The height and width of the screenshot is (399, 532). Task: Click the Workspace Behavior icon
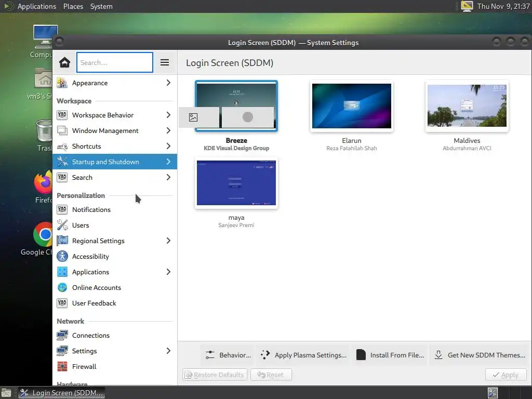[62, 115]
